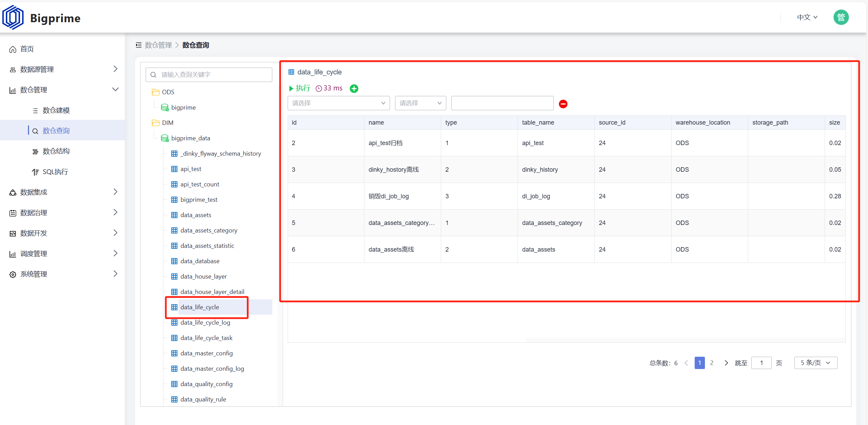This screenshot has height=425, width=868.
Task: Open the 中文 language dropdown
Action: coord(807,17)
